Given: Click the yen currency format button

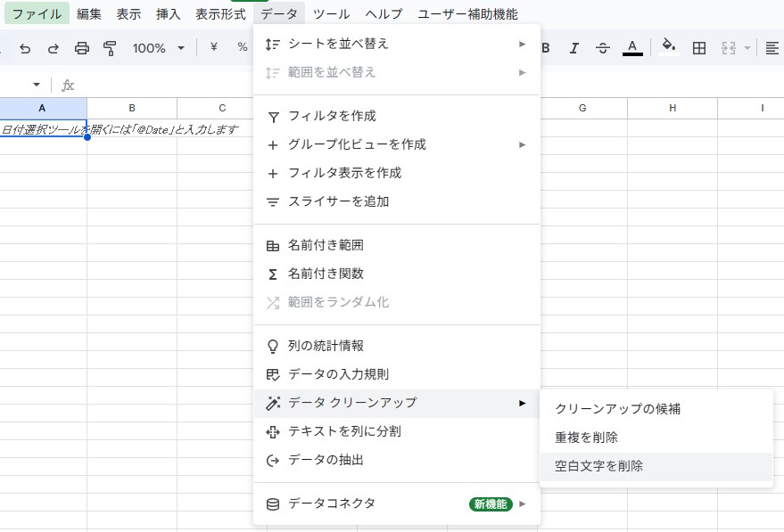Looking at the screenshot, I should point(214,48).
